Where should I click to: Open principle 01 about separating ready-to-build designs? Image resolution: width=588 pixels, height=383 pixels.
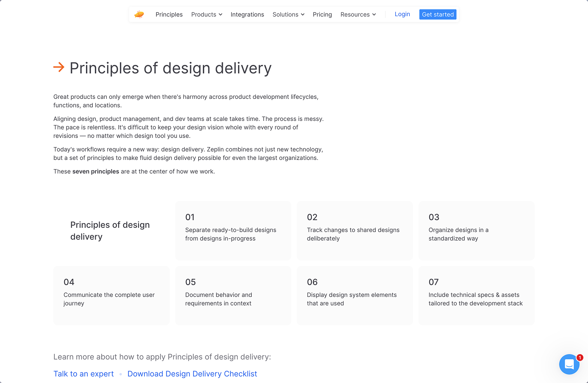[233, 230]
